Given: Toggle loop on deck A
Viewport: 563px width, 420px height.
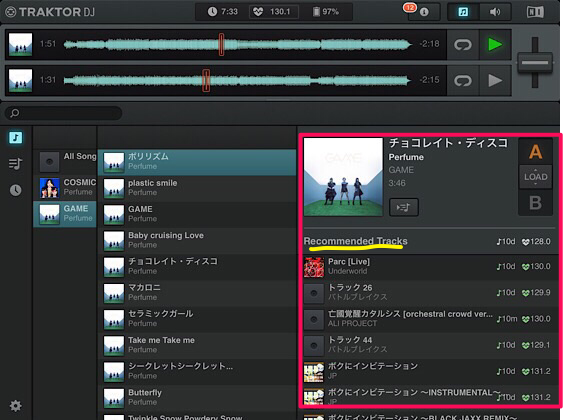Looking at the screenshot, I should pyautogui.click(x=463, y=45).
